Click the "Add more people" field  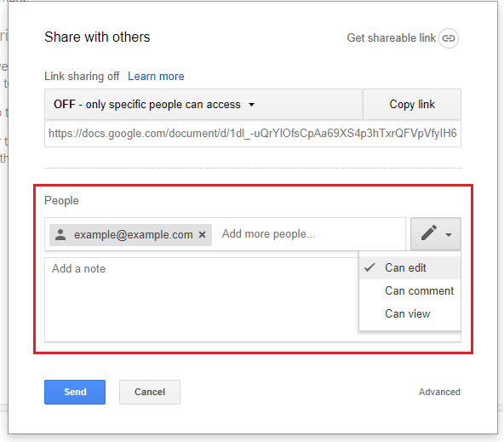point(310,234)
